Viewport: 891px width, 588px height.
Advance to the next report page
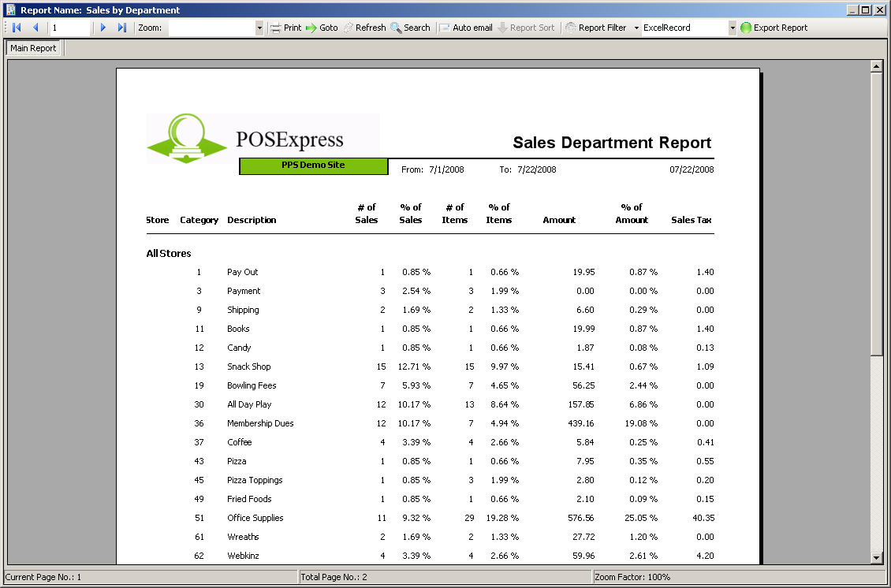coord(103,28)
